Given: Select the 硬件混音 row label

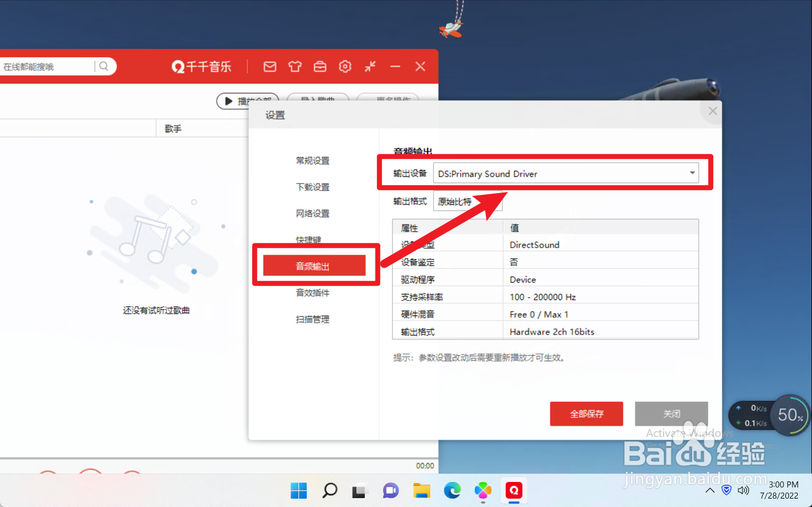Looking at the screenshot, I should click(418, 314).
